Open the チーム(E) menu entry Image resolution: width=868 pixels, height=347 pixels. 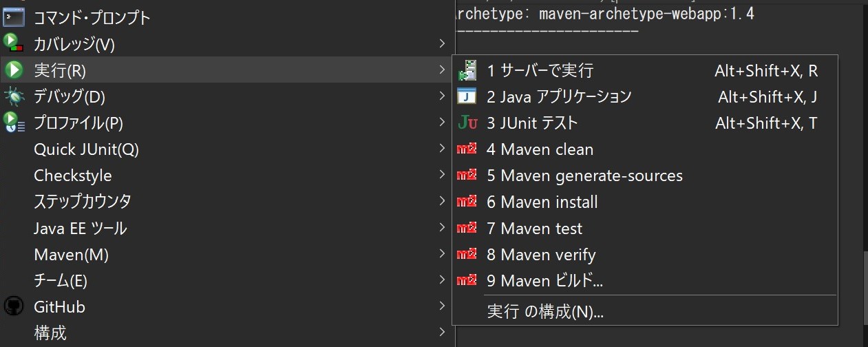(x=226, y=280)
